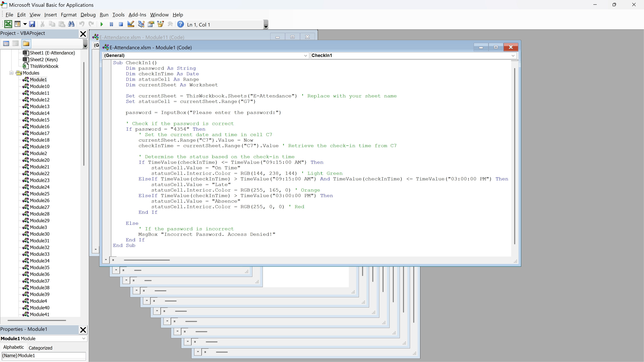Collapse the Modules folder
This screenshot has width=644, height=362.
pyautogui.click(x=12, y=73)
